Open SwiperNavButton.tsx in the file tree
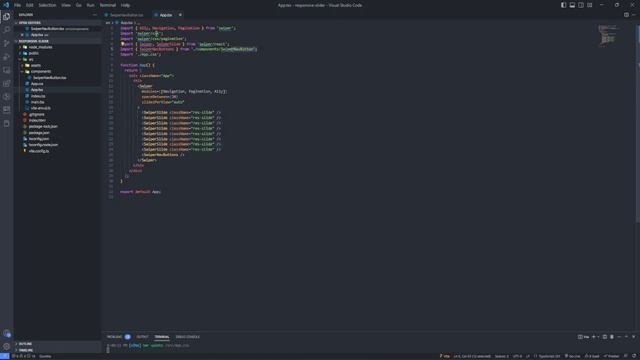The width and height of the screenshot is (640, 360). click(49, 78)
